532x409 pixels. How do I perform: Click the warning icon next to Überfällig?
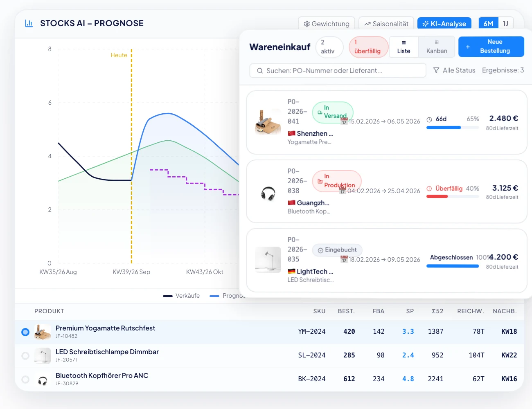click(429, 189)
